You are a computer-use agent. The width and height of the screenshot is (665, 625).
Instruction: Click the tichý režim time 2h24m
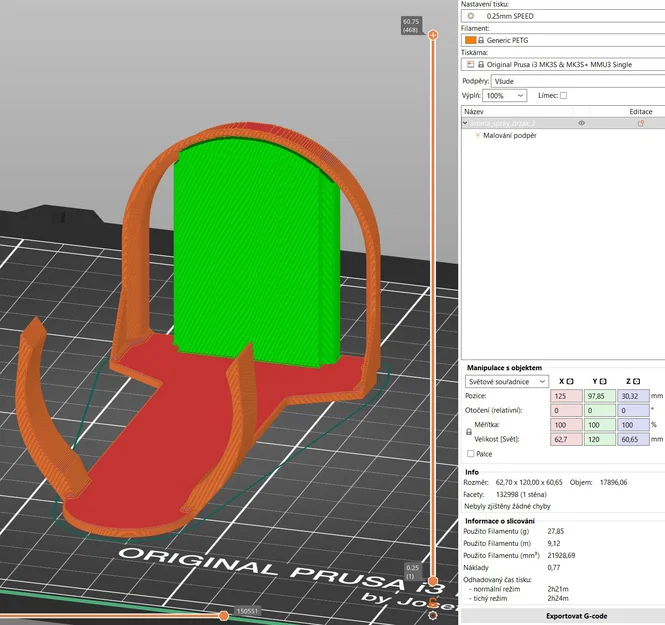click(x=558, y=598)
